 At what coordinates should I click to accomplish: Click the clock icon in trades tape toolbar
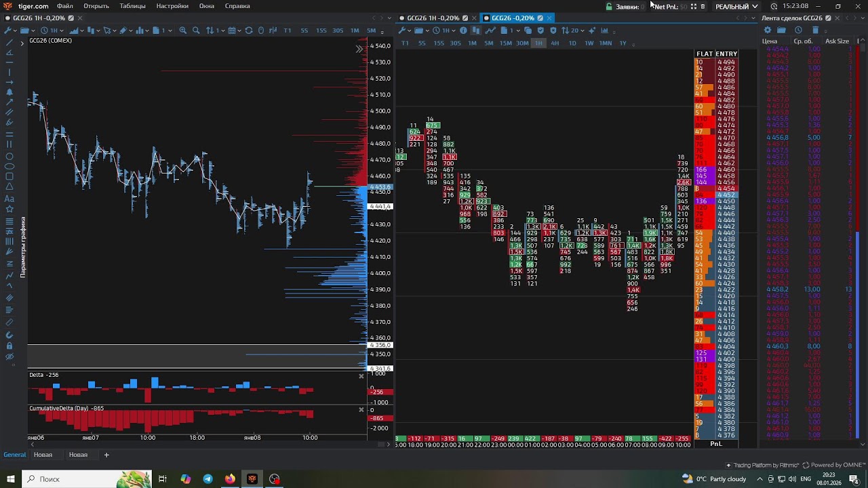click(798, 30)
